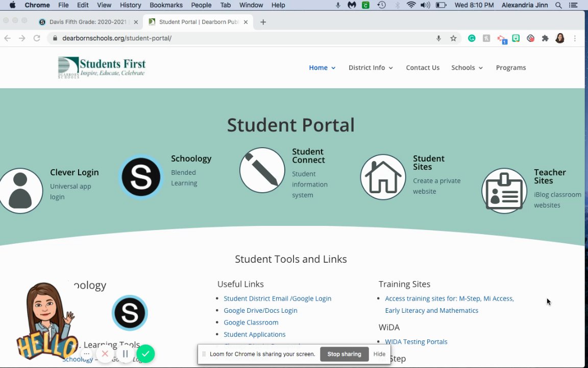Close the Davis Fifth Grade tab
Image resolution: width=588 pixels, height=368 pixels.
(x=136, y=22)
